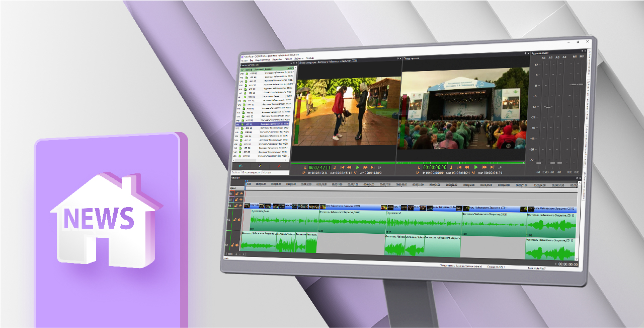Click rewind in the project preview player

point(467,167)
